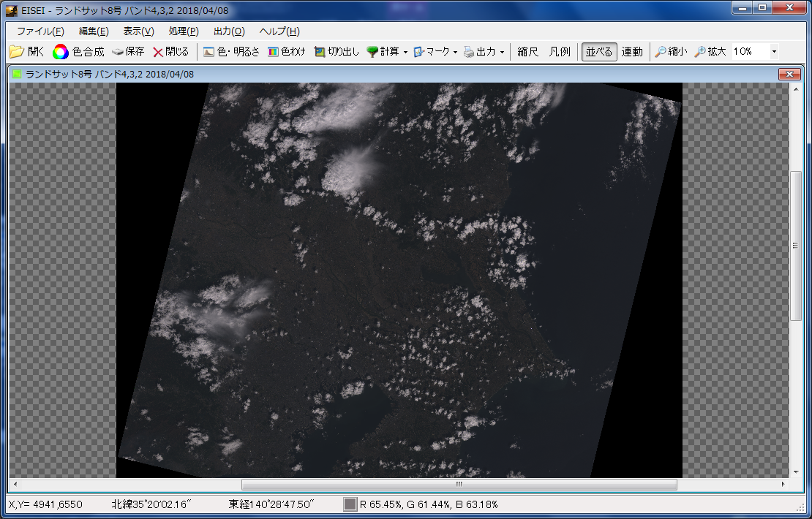Screen dimensions: 812x519
Task: Click the X,Y= 4941,6550 status text
Action: (45, 504)
